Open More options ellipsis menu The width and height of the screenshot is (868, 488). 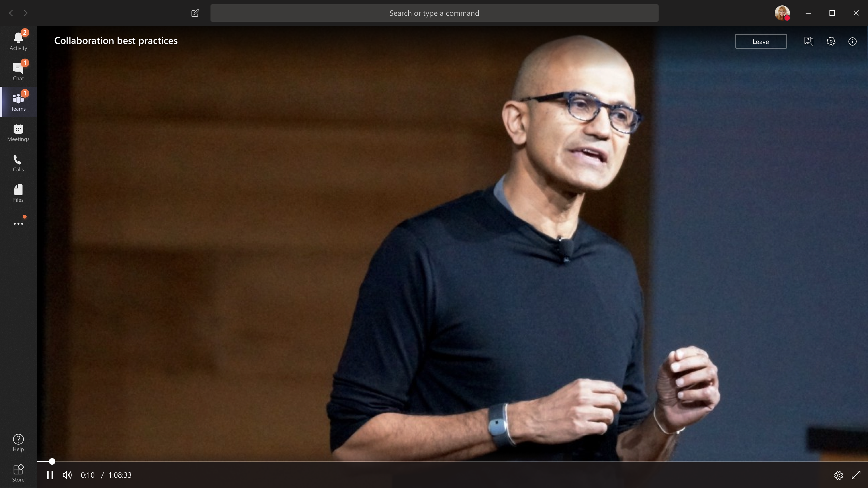tap(18, 223)
